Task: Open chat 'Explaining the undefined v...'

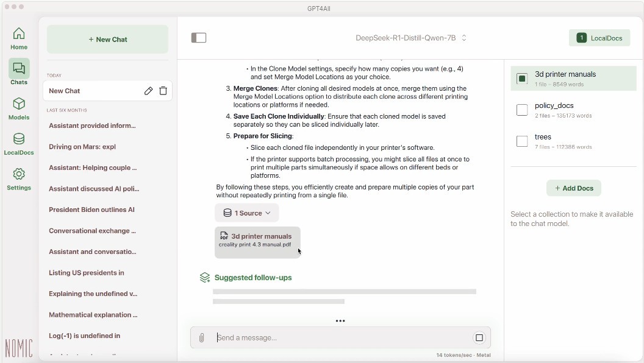Action: (93, 294)
